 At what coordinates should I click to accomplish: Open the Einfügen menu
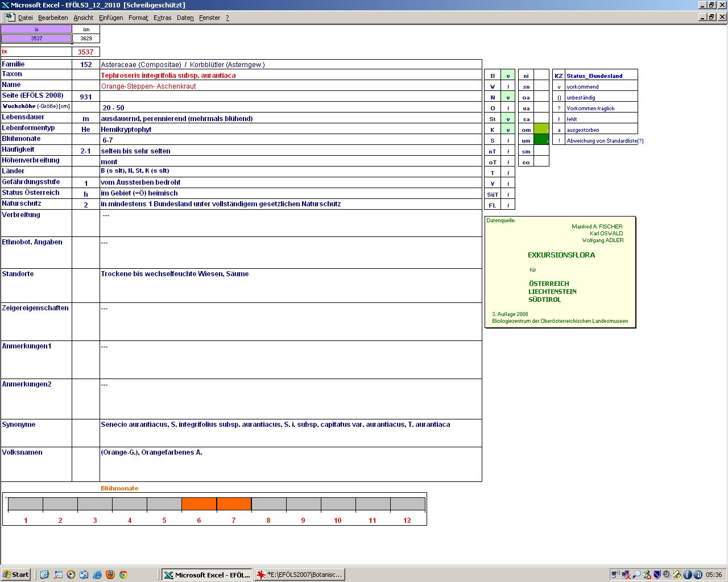(x=111, y=18)
